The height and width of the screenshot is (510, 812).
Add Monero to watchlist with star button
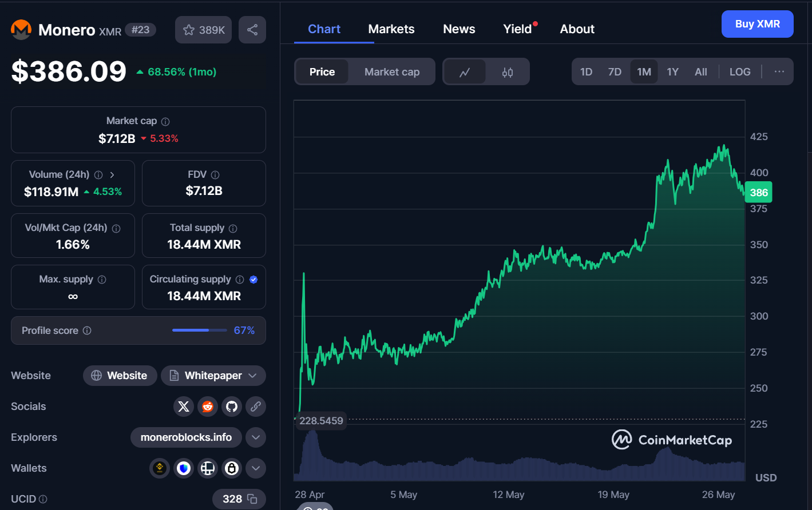203,30
